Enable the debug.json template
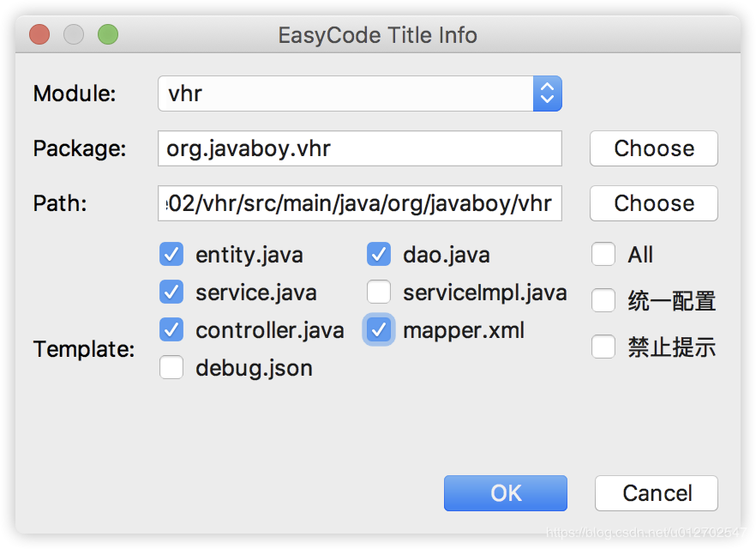The image size is (756, 549). [171, 367]
